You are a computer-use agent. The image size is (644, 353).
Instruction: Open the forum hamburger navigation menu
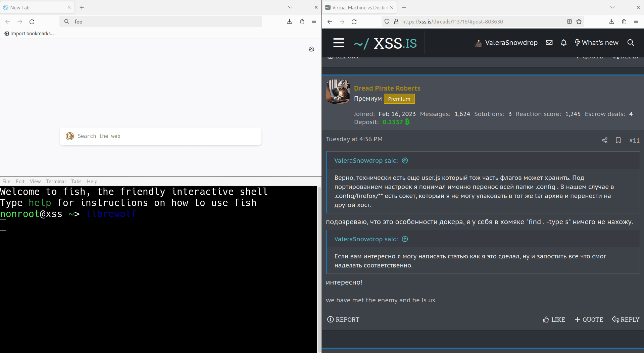pos(339,43)
